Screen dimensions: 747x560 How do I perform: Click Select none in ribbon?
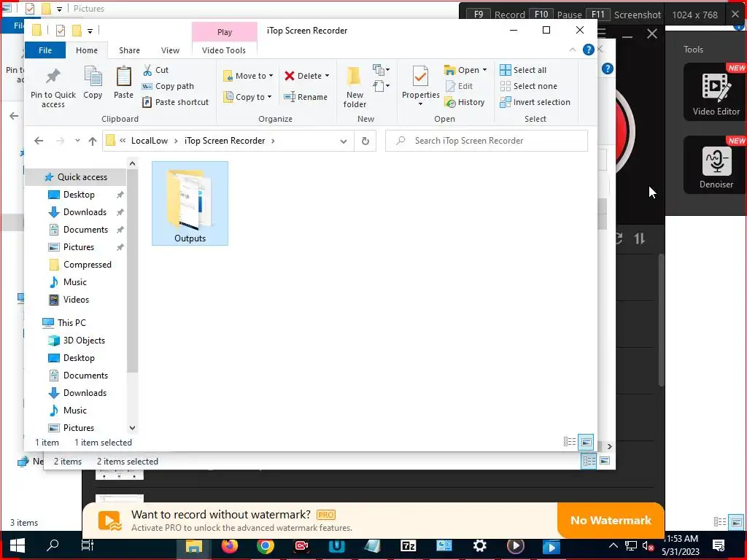point(528,86)
